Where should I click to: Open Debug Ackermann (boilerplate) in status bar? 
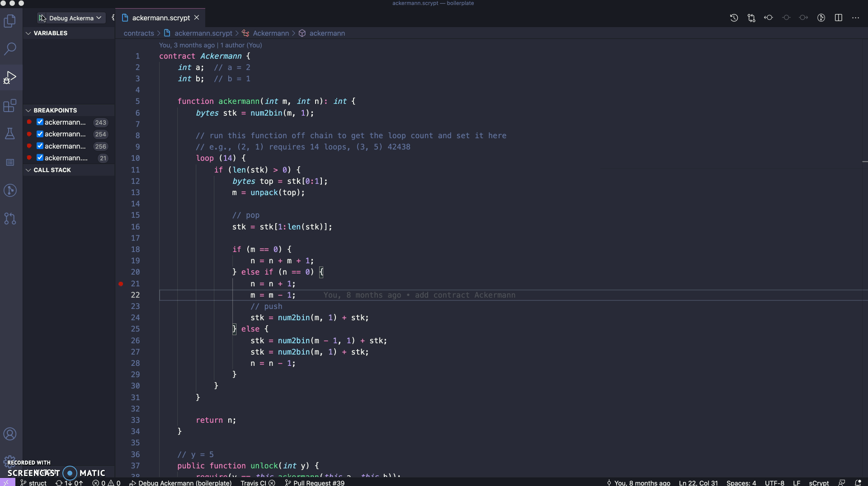(180, 483)
